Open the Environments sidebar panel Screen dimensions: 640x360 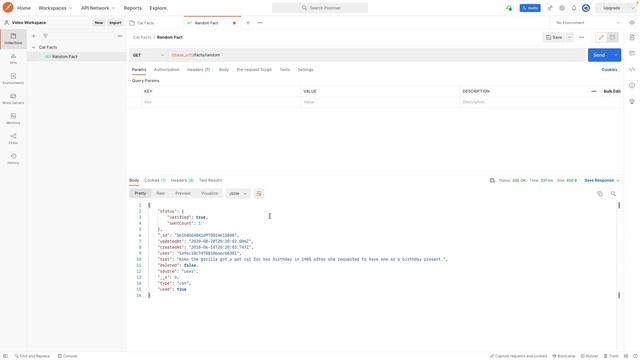pyautogui.click(x=13, y=79)
